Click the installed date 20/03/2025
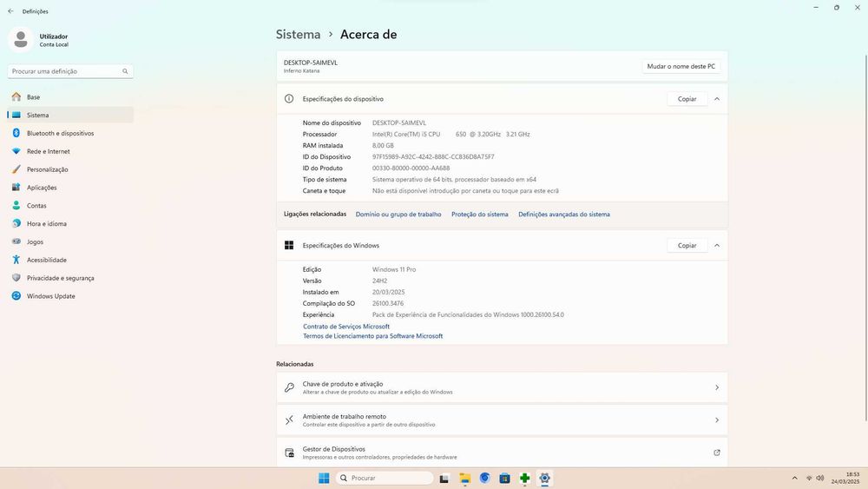 [x=389, y=293]
